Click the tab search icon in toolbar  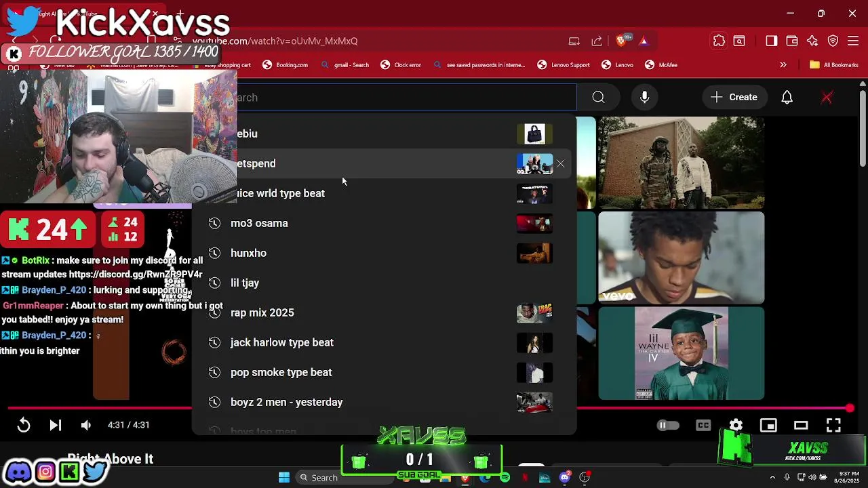(x=739, y=41)
